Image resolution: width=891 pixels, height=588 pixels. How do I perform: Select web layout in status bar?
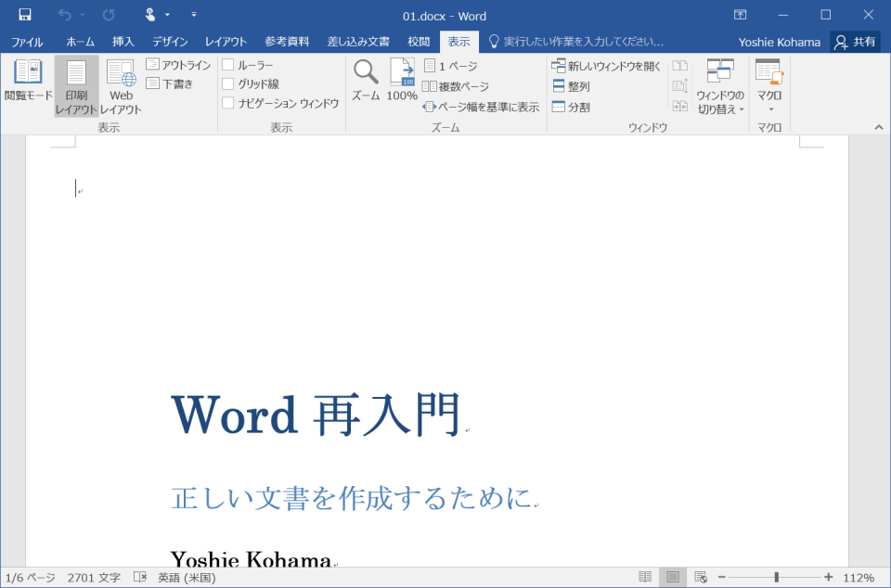[x=701, y=577]
